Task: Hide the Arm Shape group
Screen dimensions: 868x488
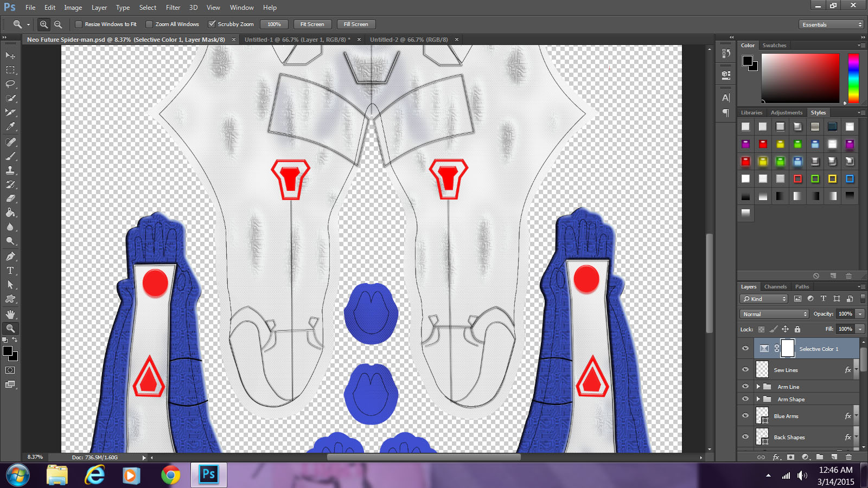Action: pyautogui.click(x=745, y=399)
